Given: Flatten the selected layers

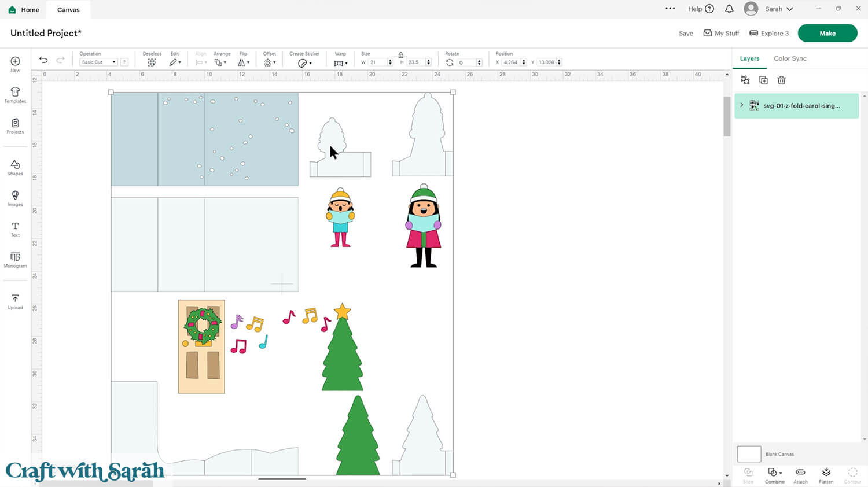Looking at the screenshot, I should (x=826, y=475).
